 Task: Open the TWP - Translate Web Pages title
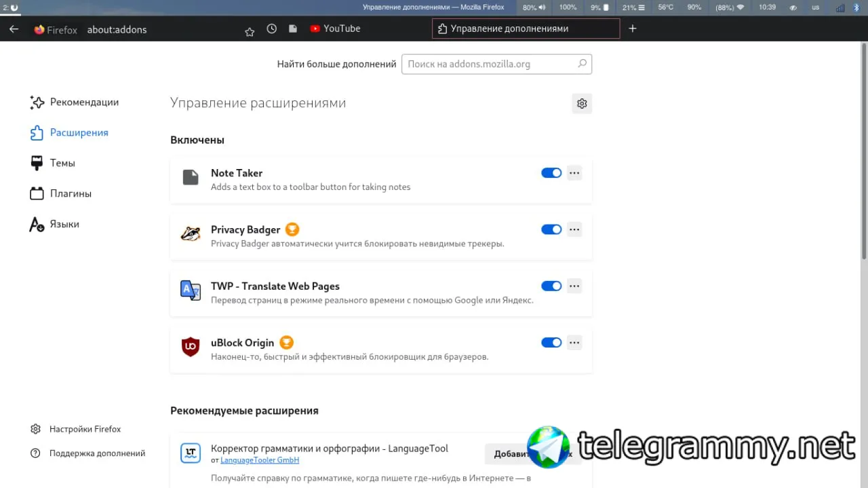tap(275, 286)
